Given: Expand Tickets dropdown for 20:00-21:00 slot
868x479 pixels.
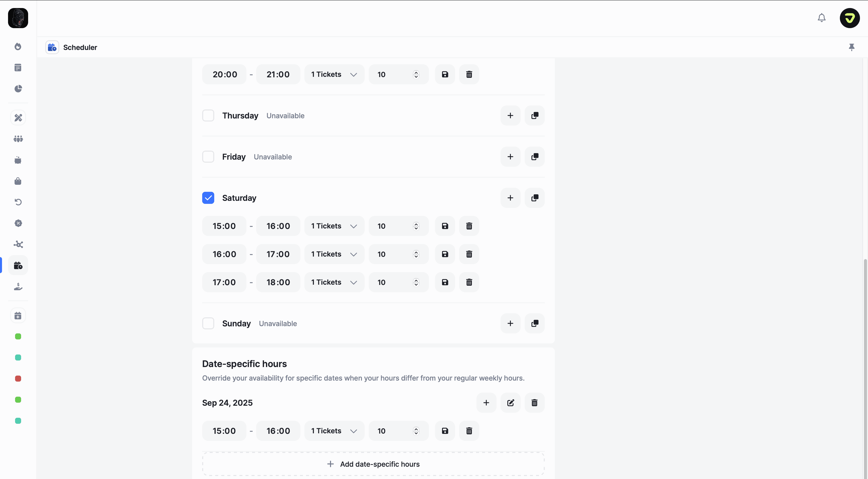Looking at the screenshot, I should point(334,75).
